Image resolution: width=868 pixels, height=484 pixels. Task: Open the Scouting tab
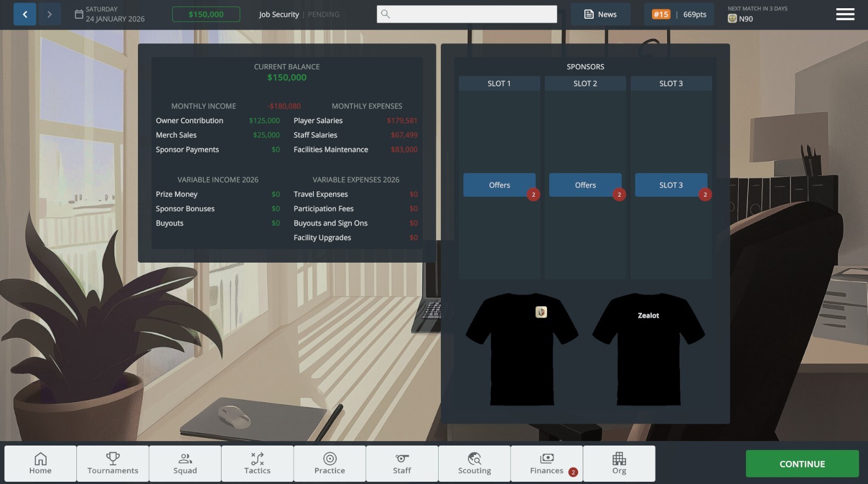[474, 464]
